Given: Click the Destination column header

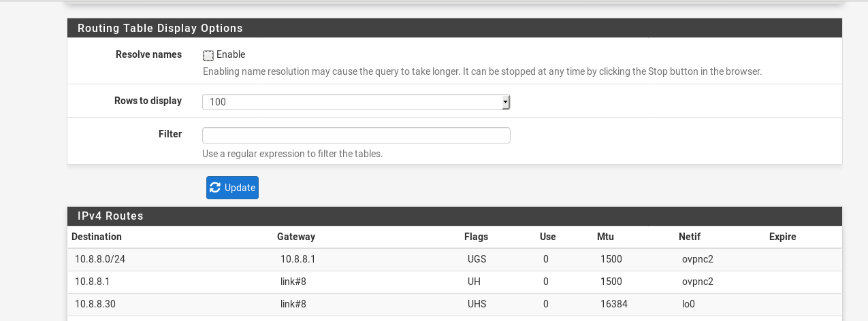Looking at the screenshot, I should [97, 237].
